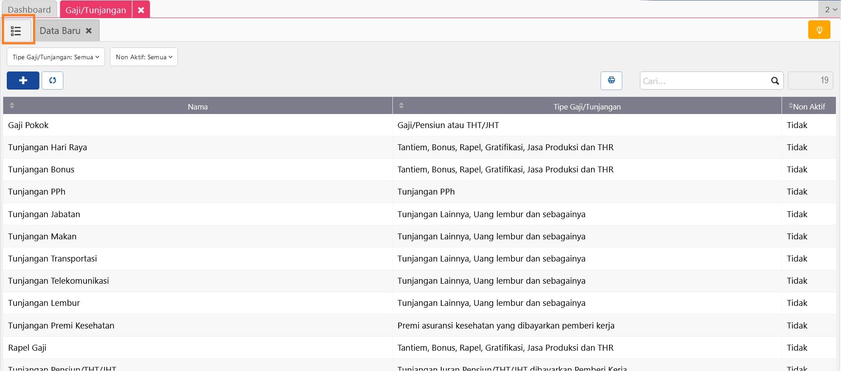Expand Tipe Gaji/Tunjangan filter dropdown
This screenshot has width=868, height=371.
[x=56, y=57]
